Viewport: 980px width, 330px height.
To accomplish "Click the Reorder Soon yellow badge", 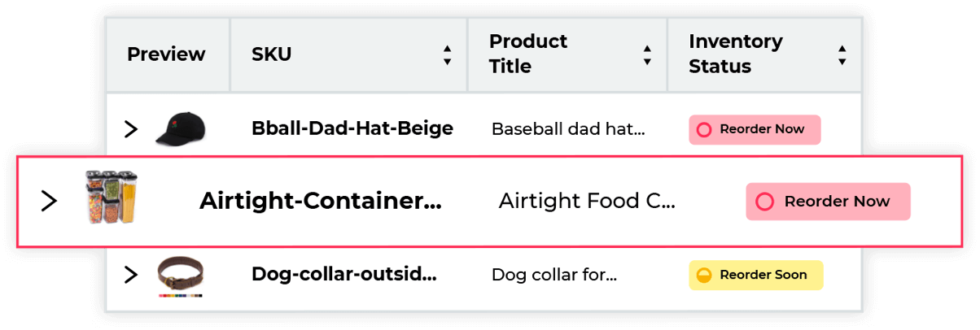I will click(756, 275).
